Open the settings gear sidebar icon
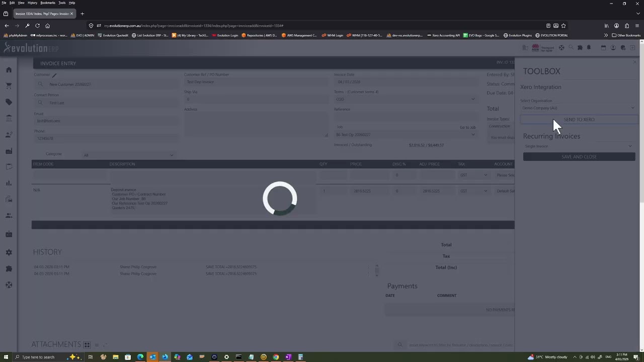 pyautogui.click(x=9, y=252)
